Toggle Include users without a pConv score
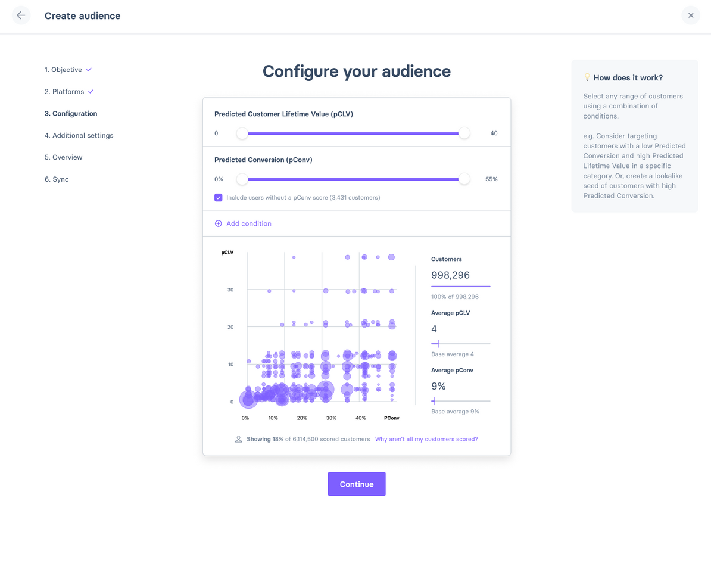This screenshot has height=588, width=711. pyautogui.click(x=219, y=197)
